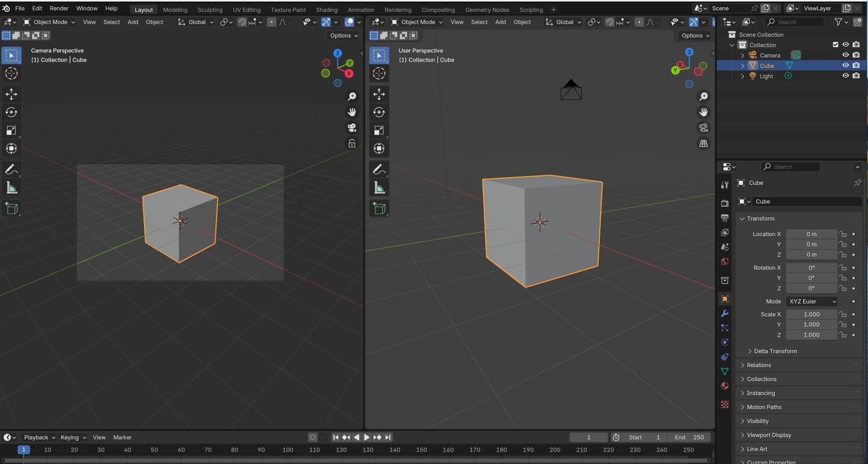Select the Move tool in left viewport
This screenshot has width=868, height=464.
pos(11,94)
